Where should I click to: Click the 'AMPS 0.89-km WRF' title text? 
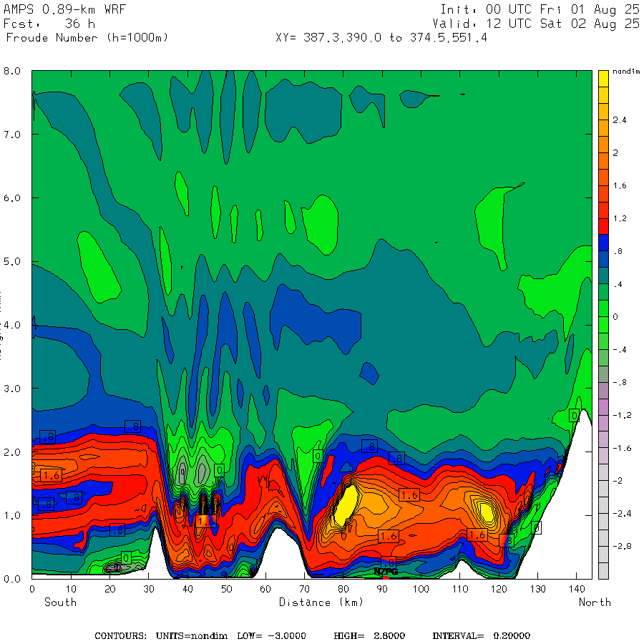[x=64, y=9]
